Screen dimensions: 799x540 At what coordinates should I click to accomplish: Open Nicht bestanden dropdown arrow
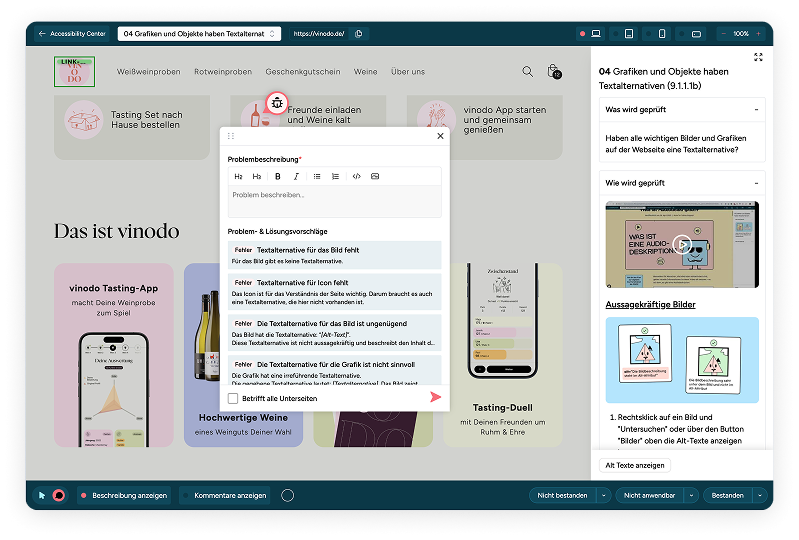pos(604,495)
